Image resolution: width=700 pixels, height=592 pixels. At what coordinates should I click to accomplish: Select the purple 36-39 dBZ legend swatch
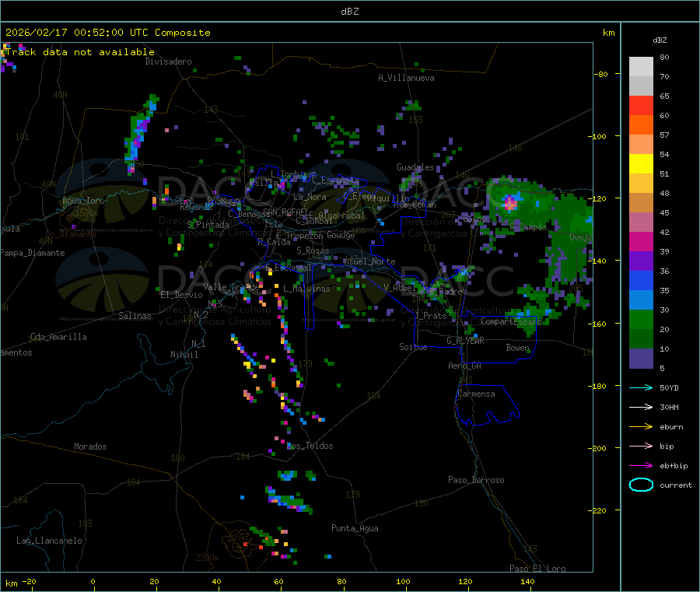(641, 261)
